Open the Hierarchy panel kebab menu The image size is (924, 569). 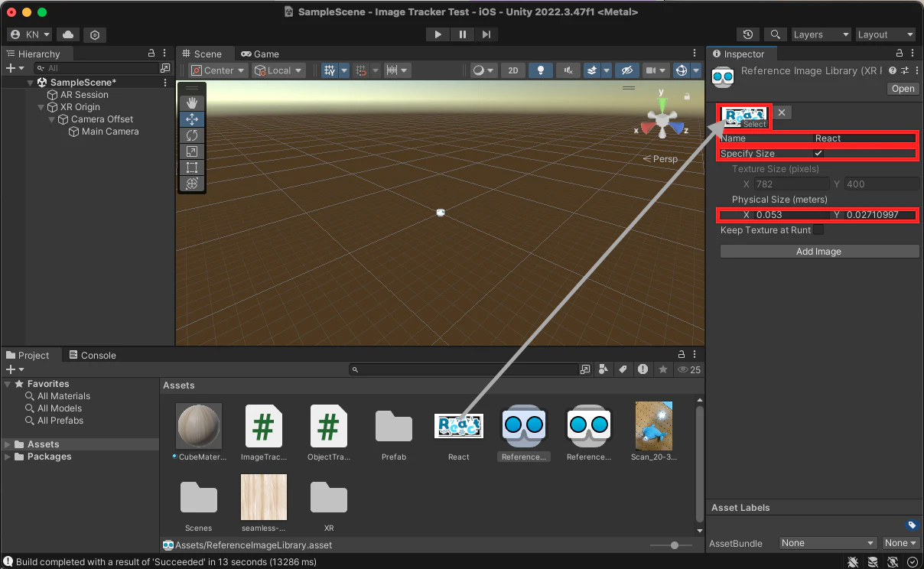point(166,54)
